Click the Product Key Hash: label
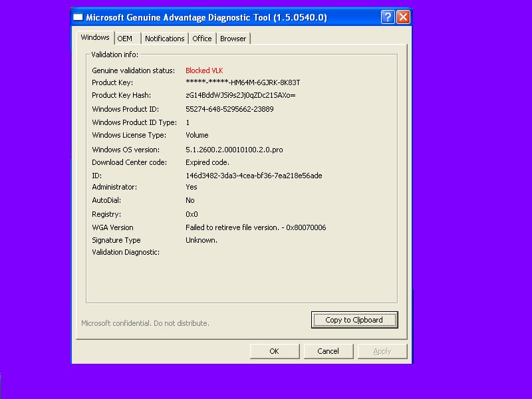Image resolution: width=532 pixels, height=399 pixels. pyautogui.click(x=122, y=95)
